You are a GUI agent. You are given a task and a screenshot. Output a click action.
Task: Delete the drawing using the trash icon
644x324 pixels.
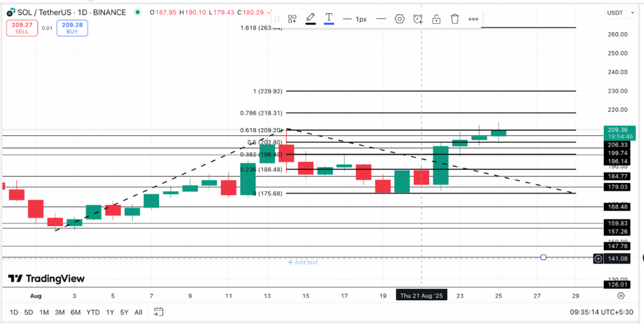pos(455,19)
